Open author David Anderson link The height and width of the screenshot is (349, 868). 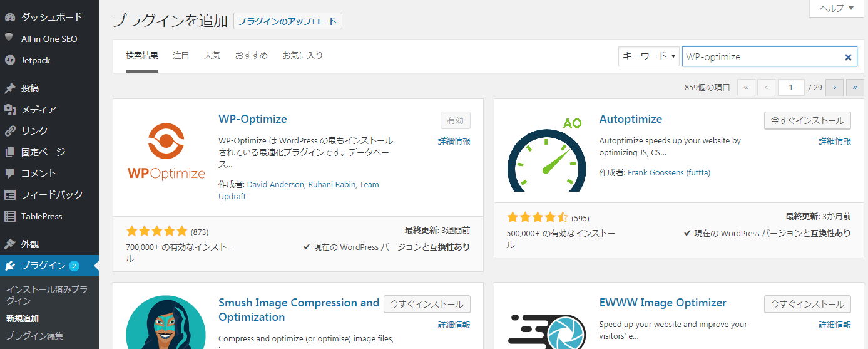point(275,185)
